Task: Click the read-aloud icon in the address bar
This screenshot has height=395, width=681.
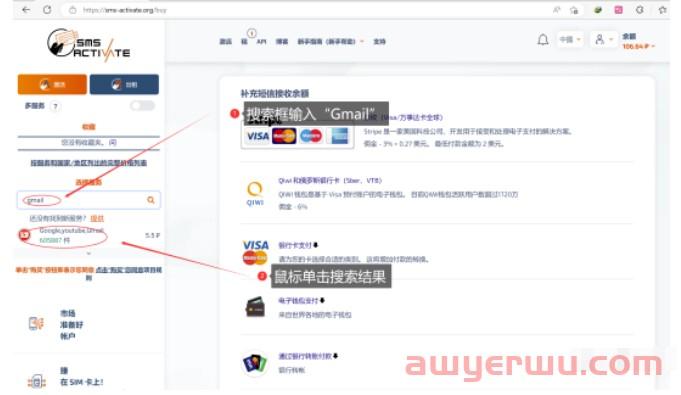Action: pyautogui.click(x=556, y=10)
